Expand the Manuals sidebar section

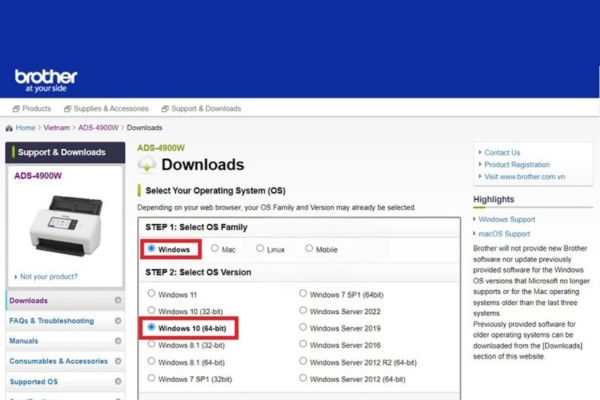118,341
